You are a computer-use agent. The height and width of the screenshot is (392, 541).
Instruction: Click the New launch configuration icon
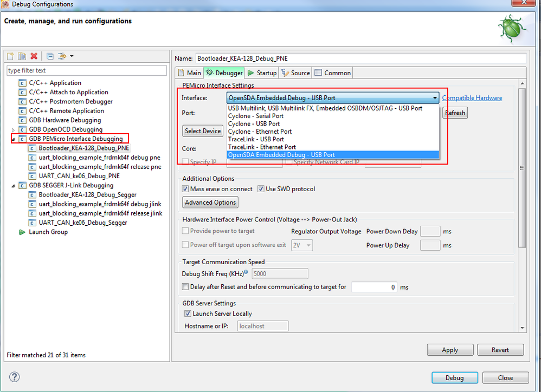click(x=10, y=56)
